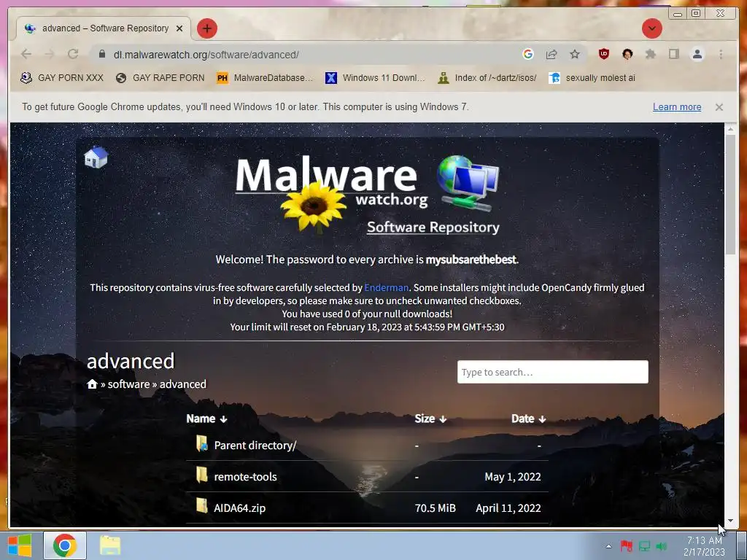Go to 'software' in the breadcrumb
The image size is (747, 560).
128,384
